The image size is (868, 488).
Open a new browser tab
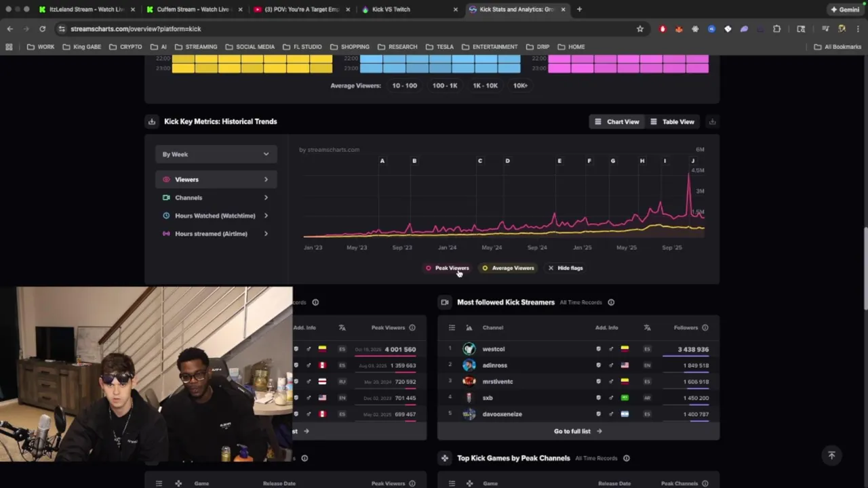(579, 9)
